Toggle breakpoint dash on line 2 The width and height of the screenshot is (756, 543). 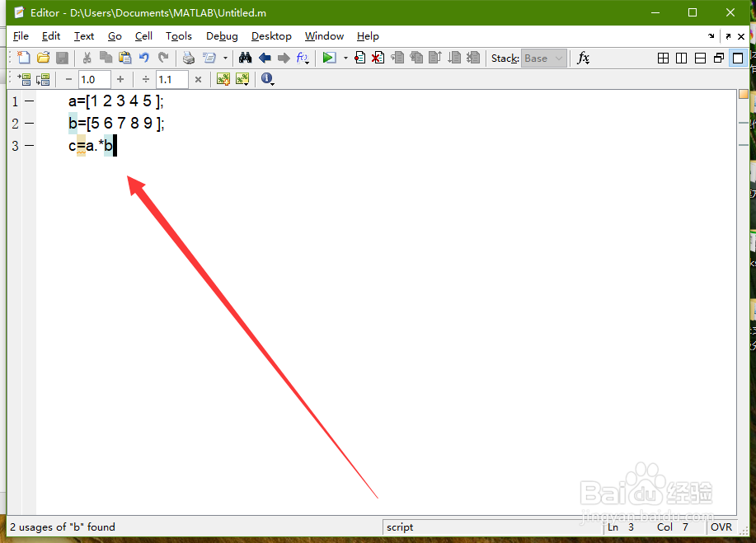point(30,124)
